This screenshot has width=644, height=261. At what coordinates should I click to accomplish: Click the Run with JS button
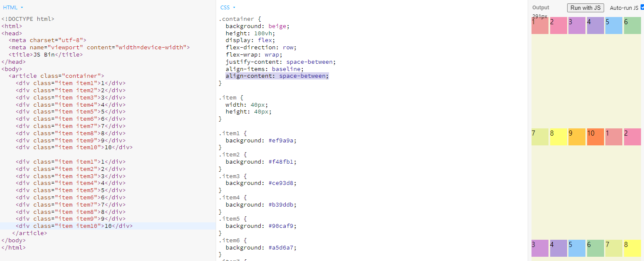click(585, 8)
